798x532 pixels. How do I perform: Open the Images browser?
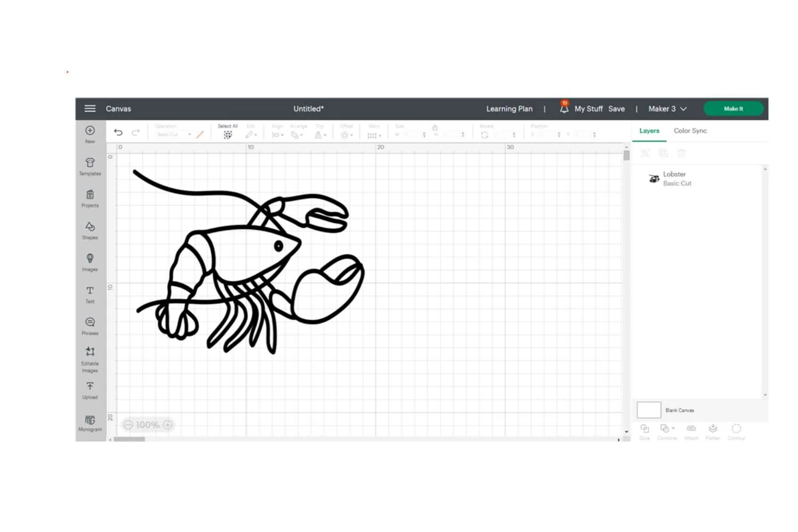(89, 262)
